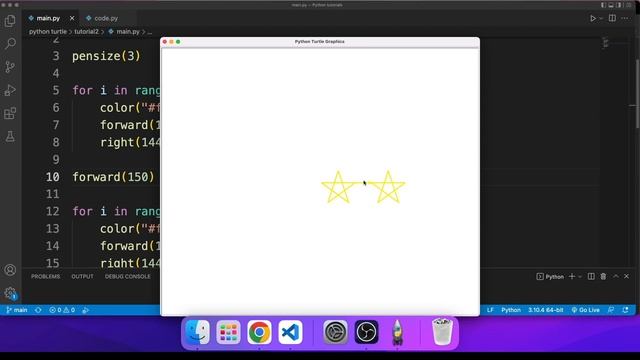Open Finder from the Dock
This screenshot has height=360, width=640.
point(198,332)
